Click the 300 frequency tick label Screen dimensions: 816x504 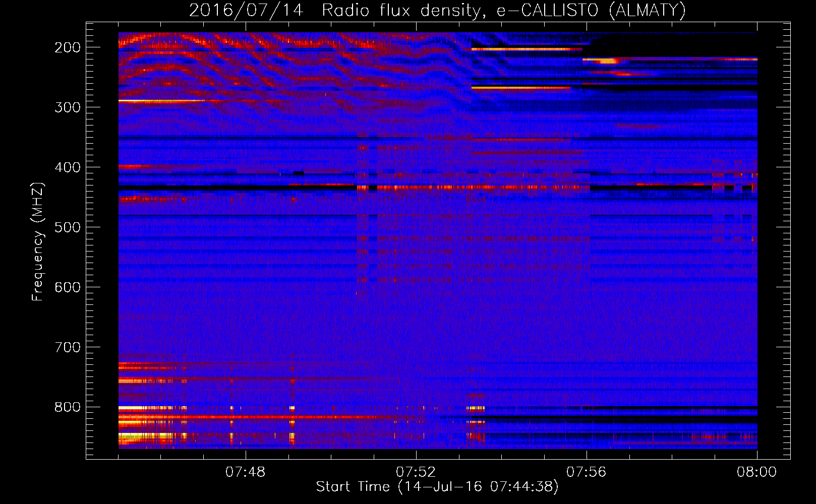(x=68, y=107)
